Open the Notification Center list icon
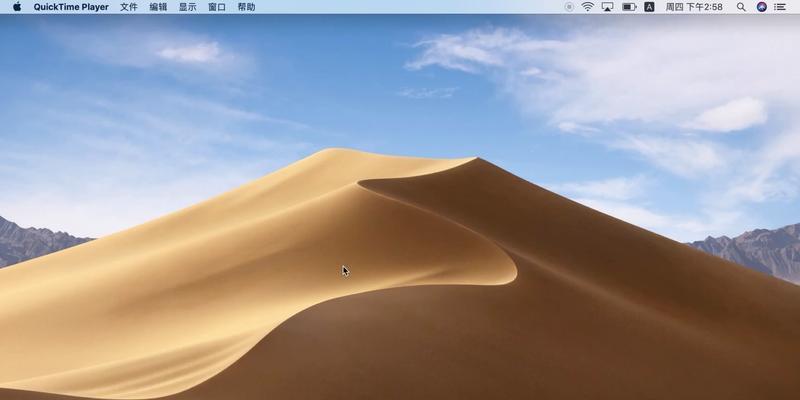 click(780, 7)
